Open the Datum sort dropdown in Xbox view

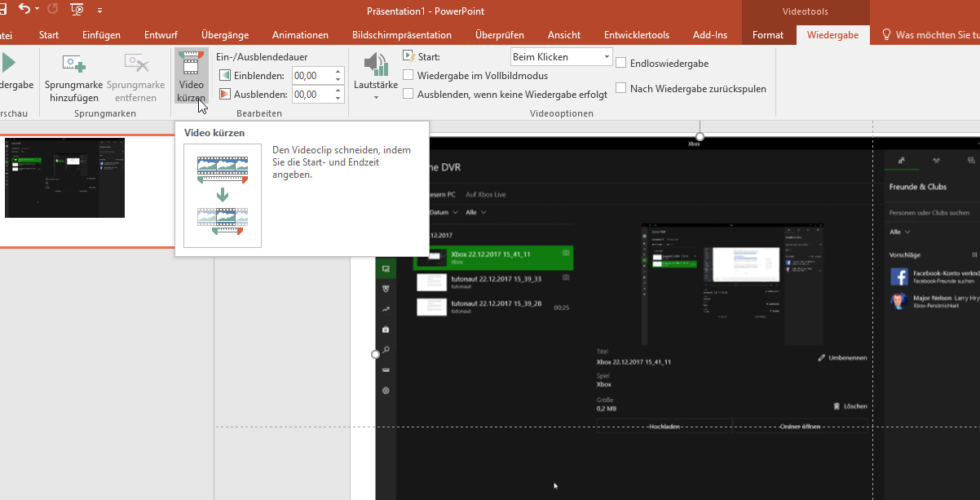(444, 212)
